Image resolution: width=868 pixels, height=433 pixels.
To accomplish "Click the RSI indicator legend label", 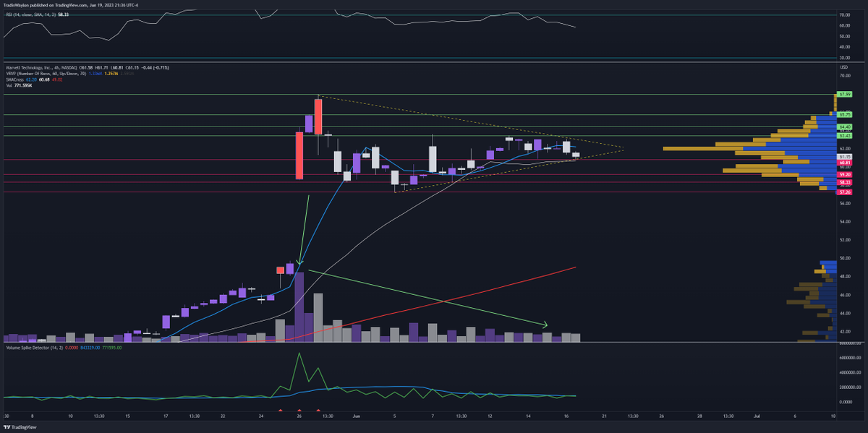I will tap(33, 14).
